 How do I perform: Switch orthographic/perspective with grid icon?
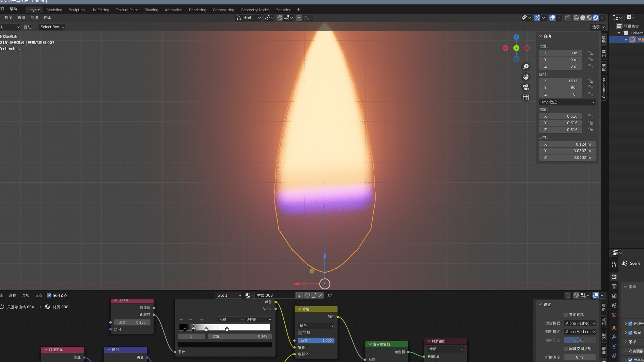point(526,97)
